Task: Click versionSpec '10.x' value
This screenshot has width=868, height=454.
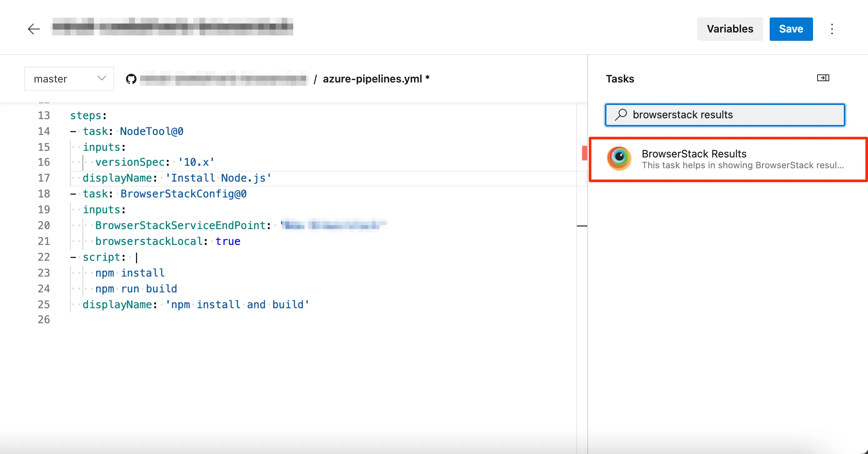Action: tap(196, 162)
